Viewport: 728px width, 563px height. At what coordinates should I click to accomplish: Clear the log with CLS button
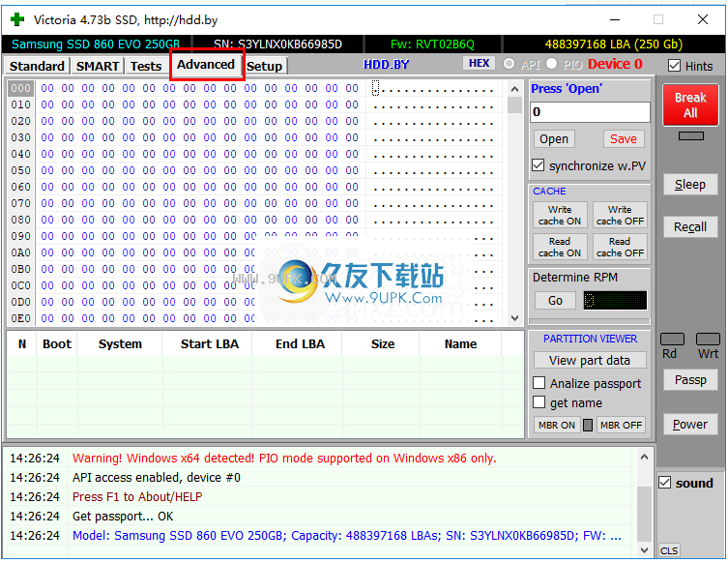coord(669,550)
